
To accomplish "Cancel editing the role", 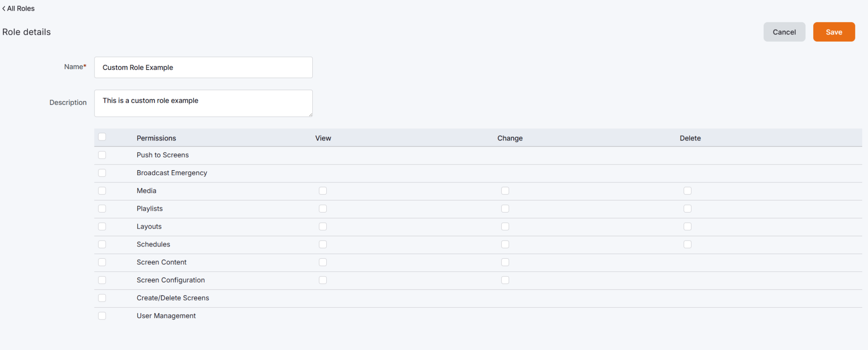I will coord(784,32).
